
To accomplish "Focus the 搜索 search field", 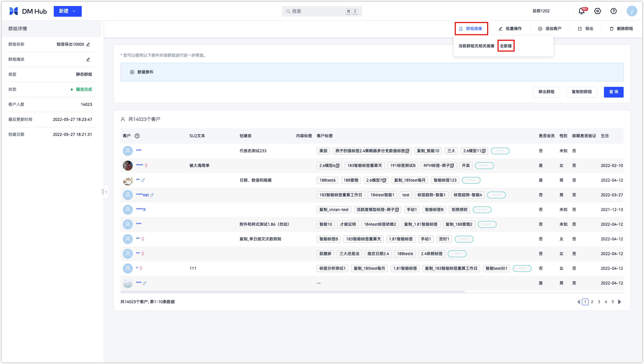I will [x=322, y=11].
